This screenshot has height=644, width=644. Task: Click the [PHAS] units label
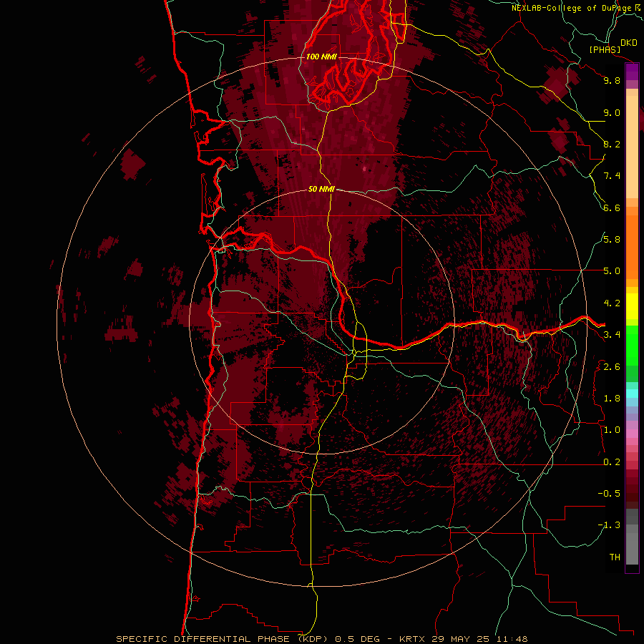point(605,49)
